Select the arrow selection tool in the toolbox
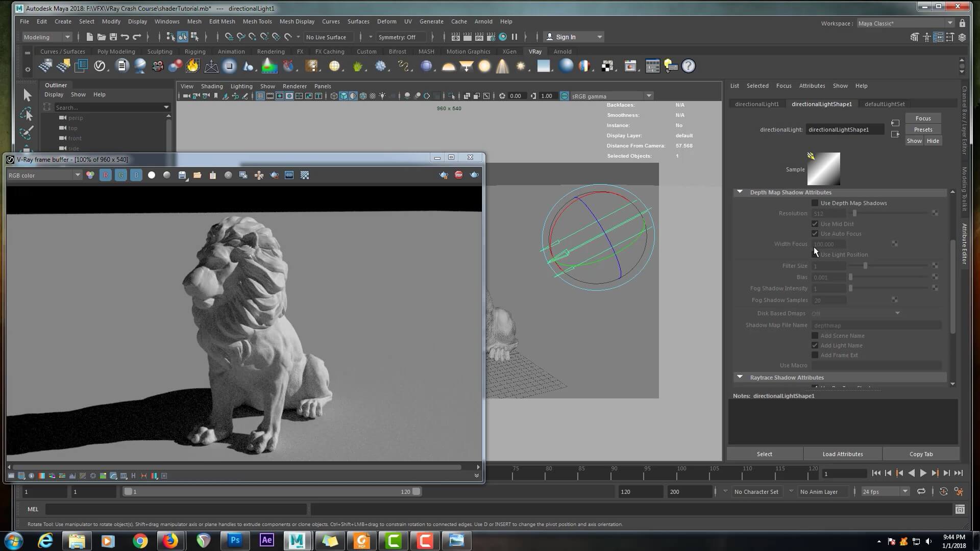Image resolution: width=980 pixels, height=551 pixels. [27, 95]
